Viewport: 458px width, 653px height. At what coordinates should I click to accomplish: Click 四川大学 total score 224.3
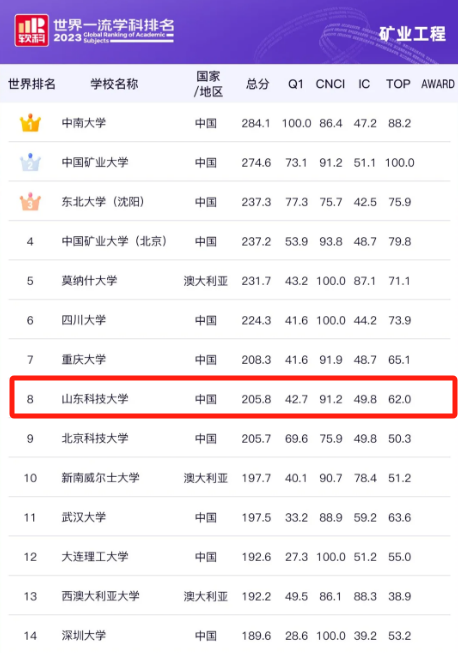coord(256,320)
